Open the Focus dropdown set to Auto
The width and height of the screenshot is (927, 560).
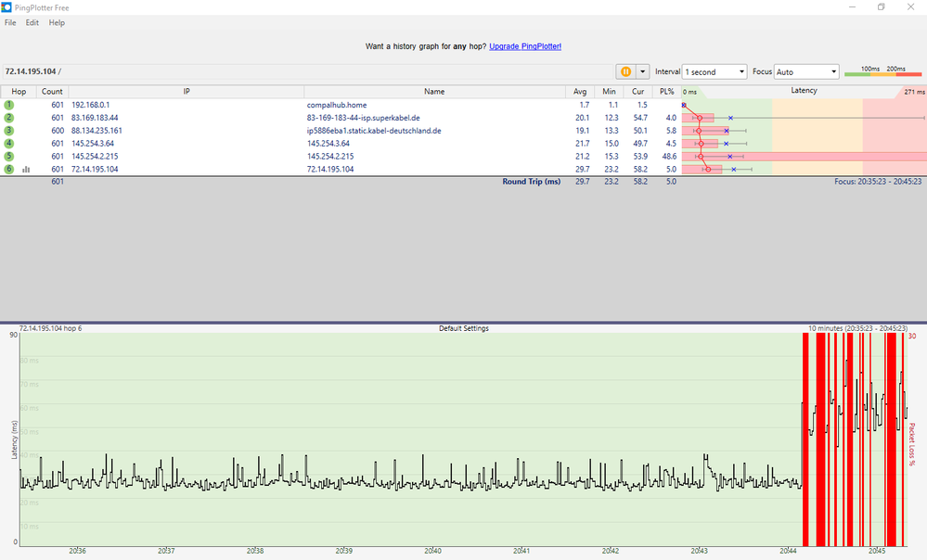tap(806, 71)
